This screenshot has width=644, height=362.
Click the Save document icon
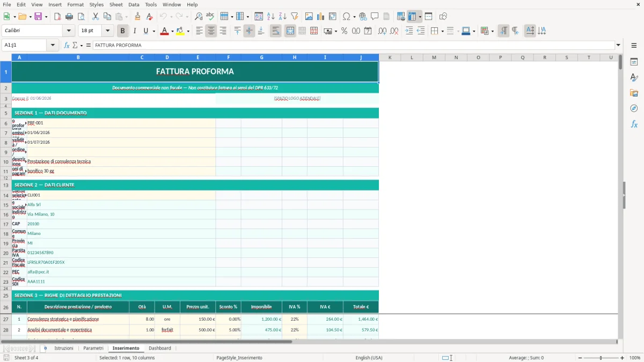(x=38, y=17)
